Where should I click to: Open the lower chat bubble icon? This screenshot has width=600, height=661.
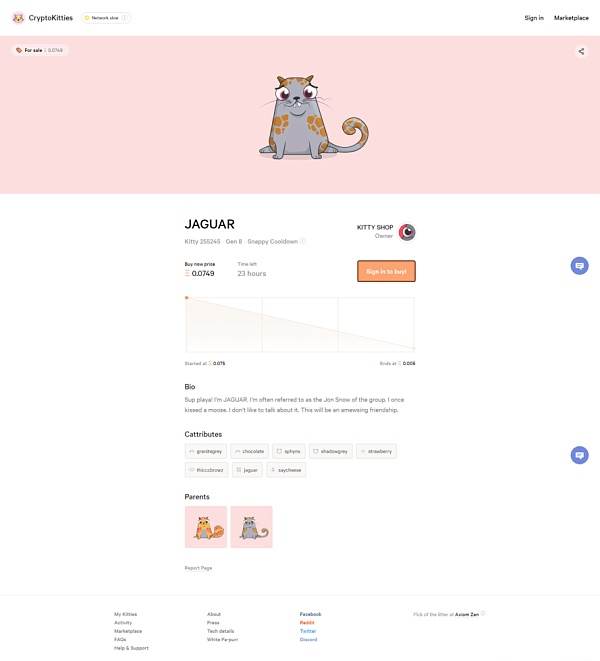click(x=579, y=455)
